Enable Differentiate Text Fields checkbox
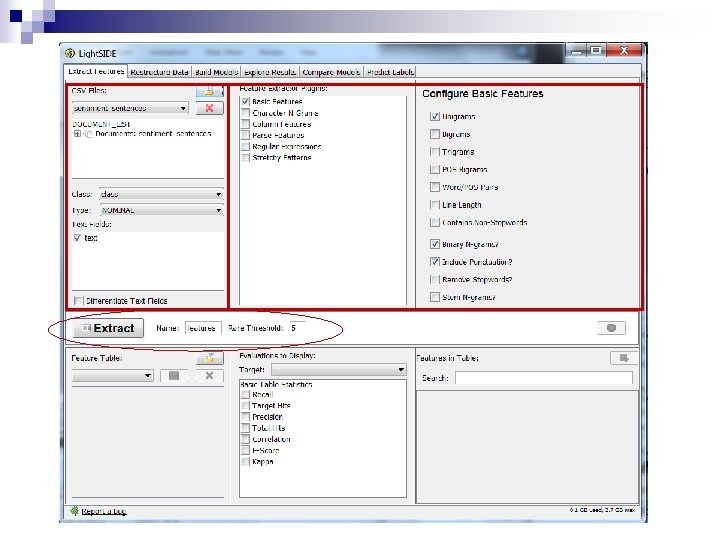This screenshot has height=540, width=720. point(78,301)
